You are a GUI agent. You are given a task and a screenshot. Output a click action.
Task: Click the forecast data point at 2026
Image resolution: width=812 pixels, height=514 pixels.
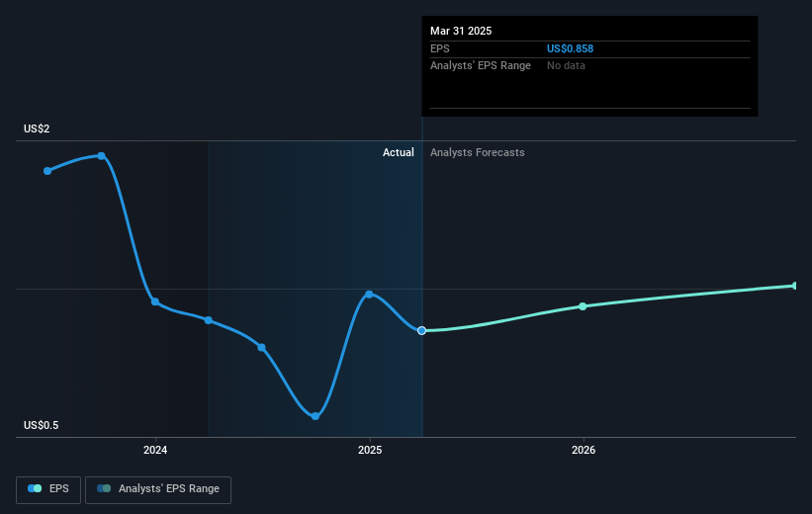click(x=583, y=306)
